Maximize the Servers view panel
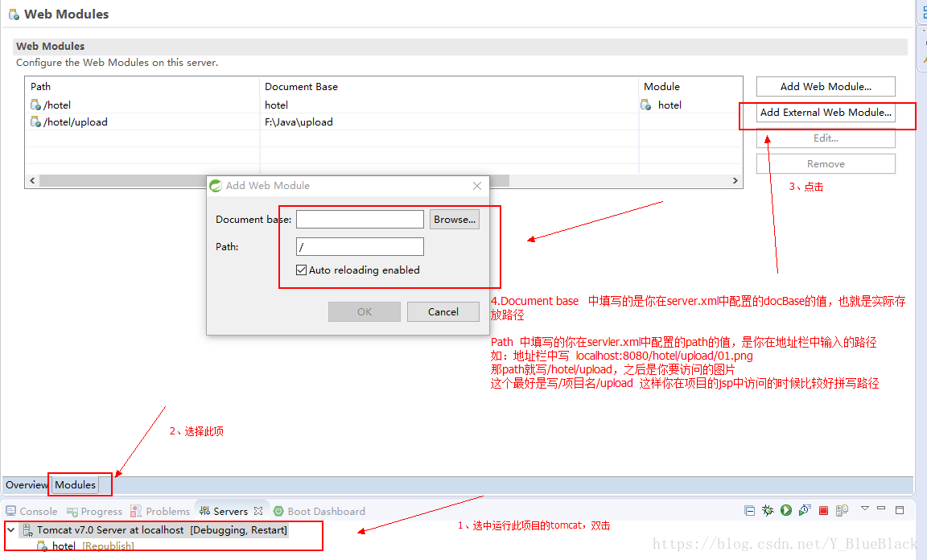Viewport: 927px width, 560px height. [900, 510]
